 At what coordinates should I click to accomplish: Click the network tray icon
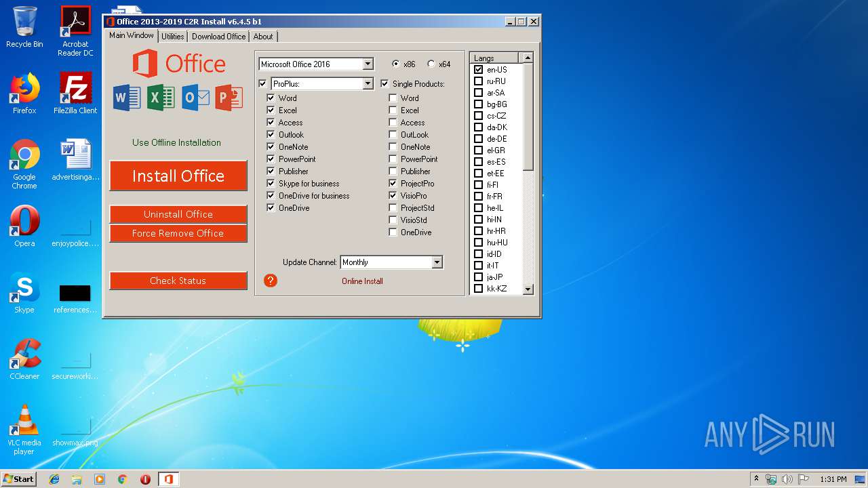771,479
